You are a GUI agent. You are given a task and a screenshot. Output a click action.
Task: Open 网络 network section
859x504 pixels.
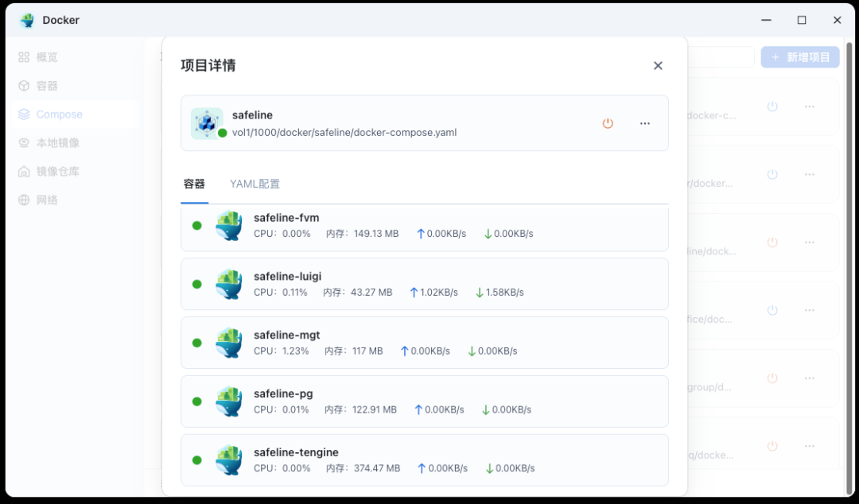pyautogui.click(x=75, y=200)
